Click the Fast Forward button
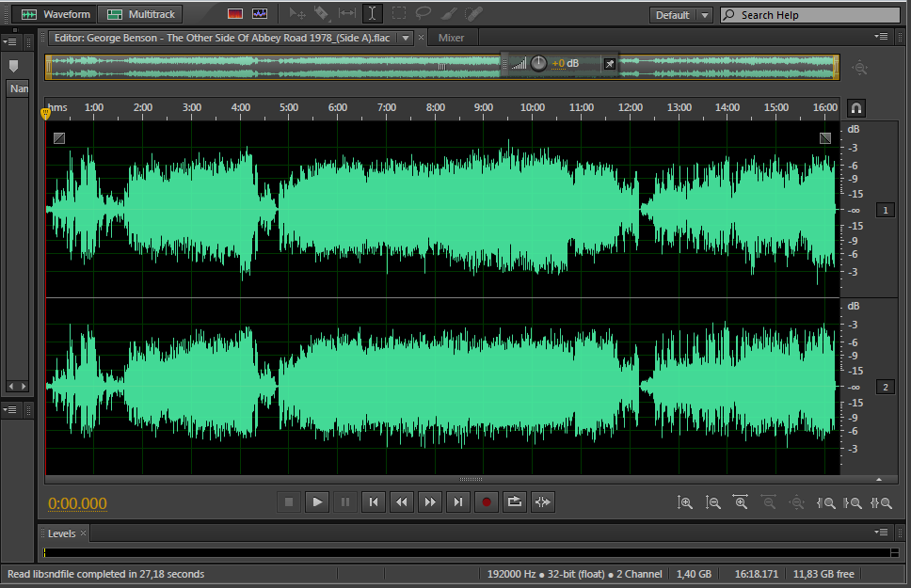Screen dimensions: 911x588 (430, 502)
